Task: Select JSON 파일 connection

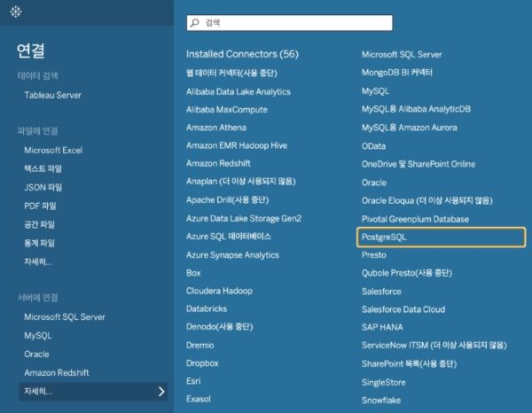Action: (43, 187)
